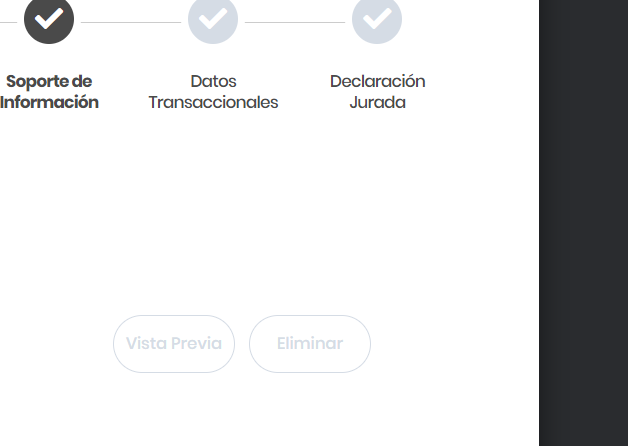The width and height of the screenshot is (628, 446).
Task: Click the word Transaccionales in the stepper
Action: point(213,102)
